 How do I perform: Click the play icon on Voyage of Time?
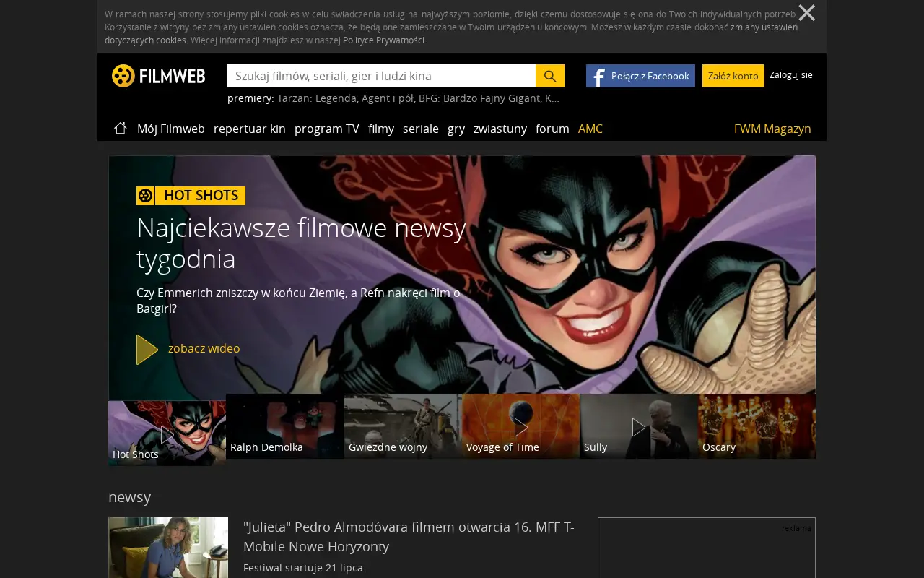pos(520,428)
